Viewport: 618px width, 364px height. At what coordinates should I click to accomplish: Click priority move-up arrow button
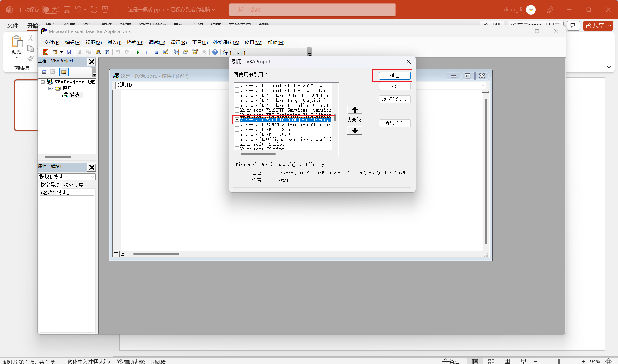click(354, 110)
